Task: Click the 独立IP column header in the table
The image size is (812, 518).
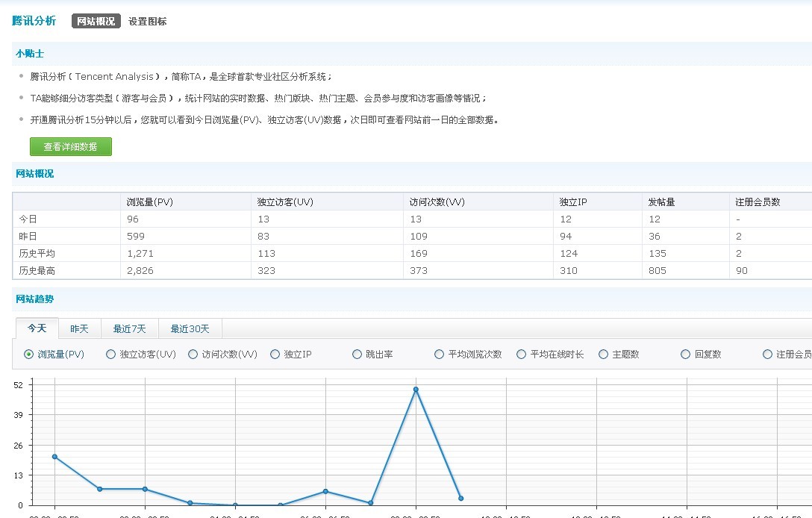Action: 573,202
